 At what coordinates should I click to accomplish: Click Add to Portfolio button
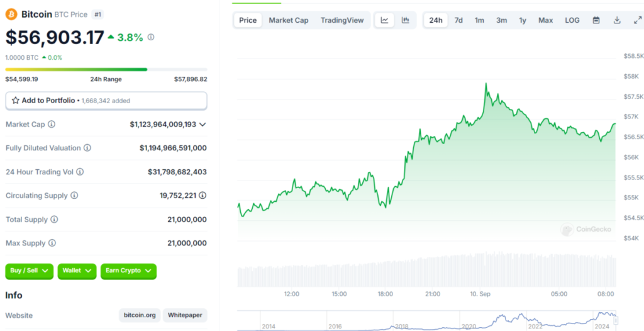pos(106,101)
